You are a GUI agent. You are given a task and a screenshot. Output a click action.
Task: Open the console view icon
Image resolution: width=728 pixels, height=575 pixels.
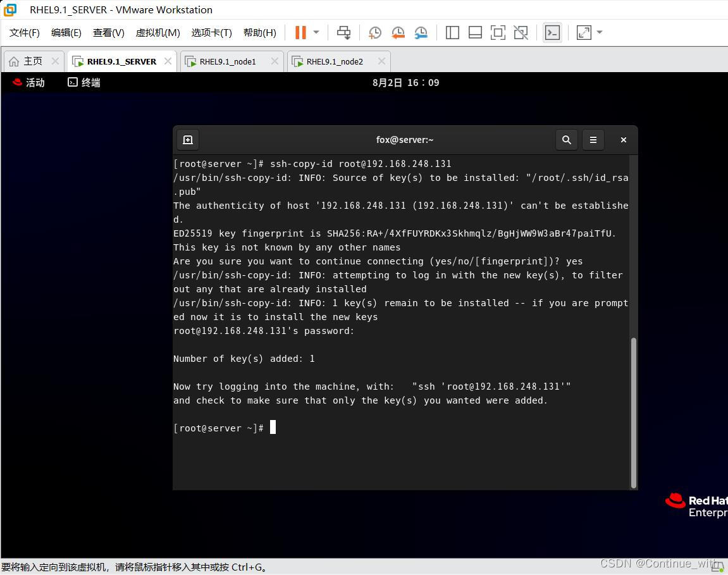[x=553, y=32]
